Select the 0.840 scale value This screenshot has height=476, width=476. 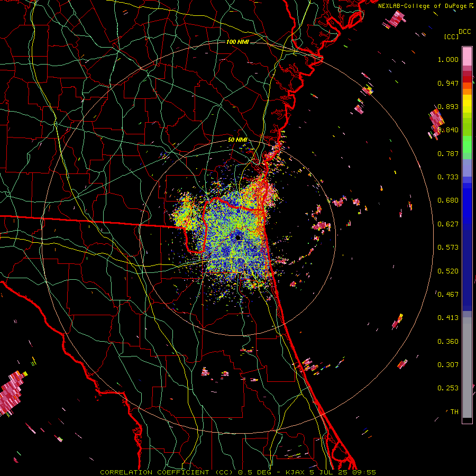[x=448, y=130]
